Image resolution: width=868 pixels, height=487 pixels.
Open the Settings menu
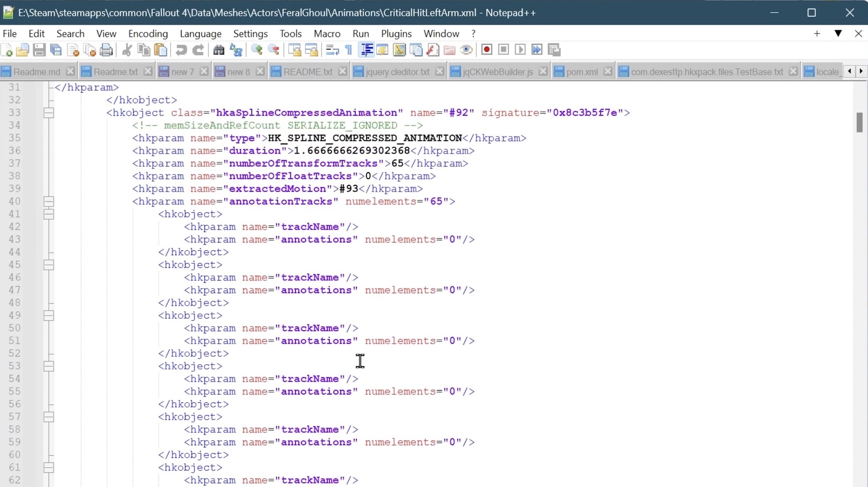(x=250, y=33)
